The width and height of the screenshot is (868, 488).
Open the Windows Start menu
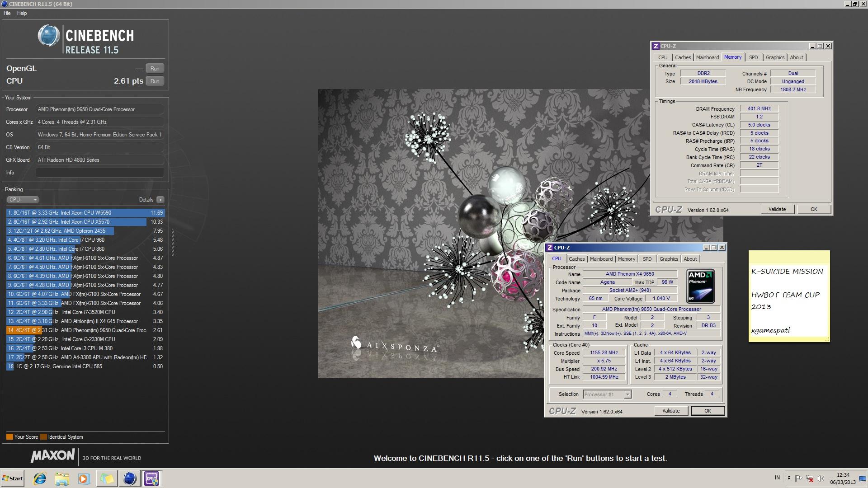12,479
